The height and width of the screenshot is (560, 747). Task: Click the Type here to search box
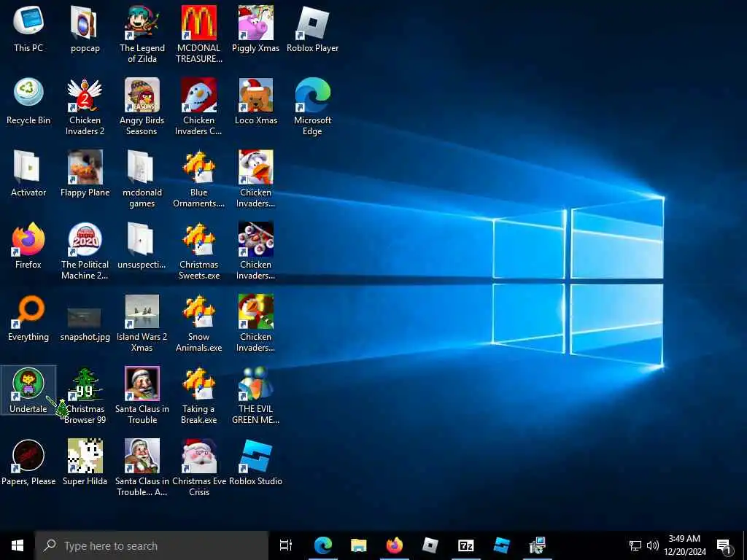pyautogui.click(x=152, y=545)
